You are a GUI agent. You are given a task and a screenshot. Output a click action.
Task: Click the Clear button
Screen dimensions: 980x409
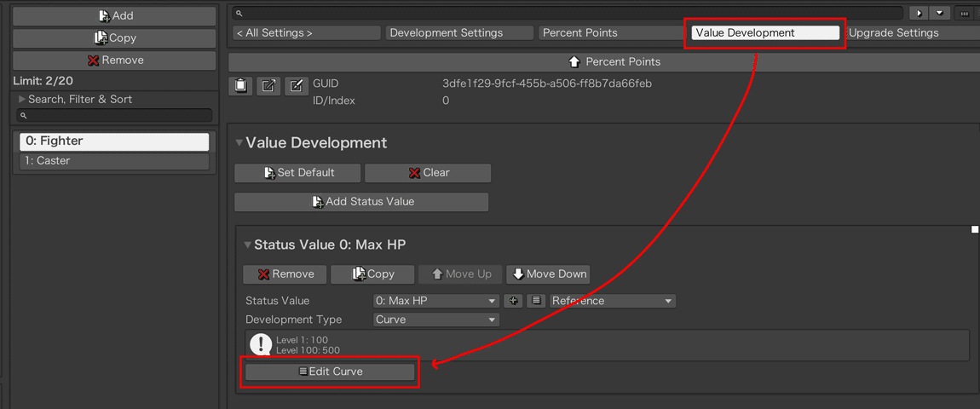pos(428,173)
